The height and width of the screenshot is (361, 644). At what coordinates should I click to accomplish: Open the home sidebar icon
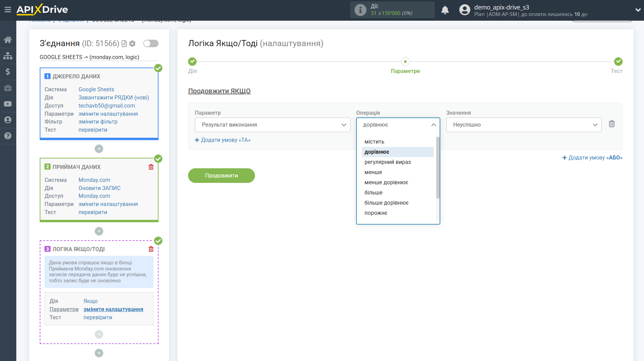(8, 40)
